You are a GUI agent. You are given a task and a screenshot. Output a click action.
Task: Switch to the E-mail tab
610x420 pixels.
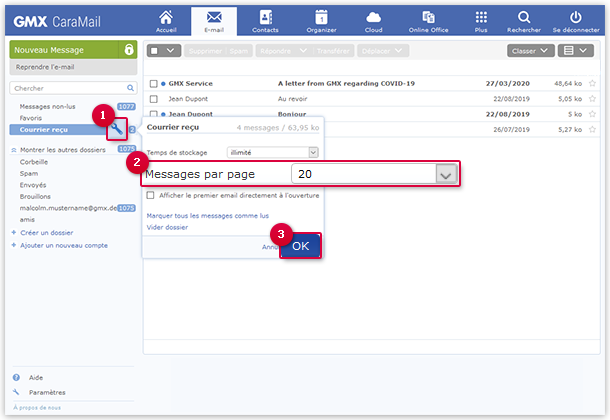pyautogui.click(x=214, y=21)
